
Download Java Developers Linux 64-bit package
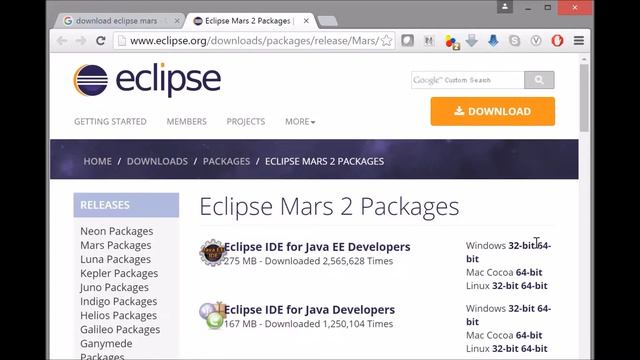[534, 349]
